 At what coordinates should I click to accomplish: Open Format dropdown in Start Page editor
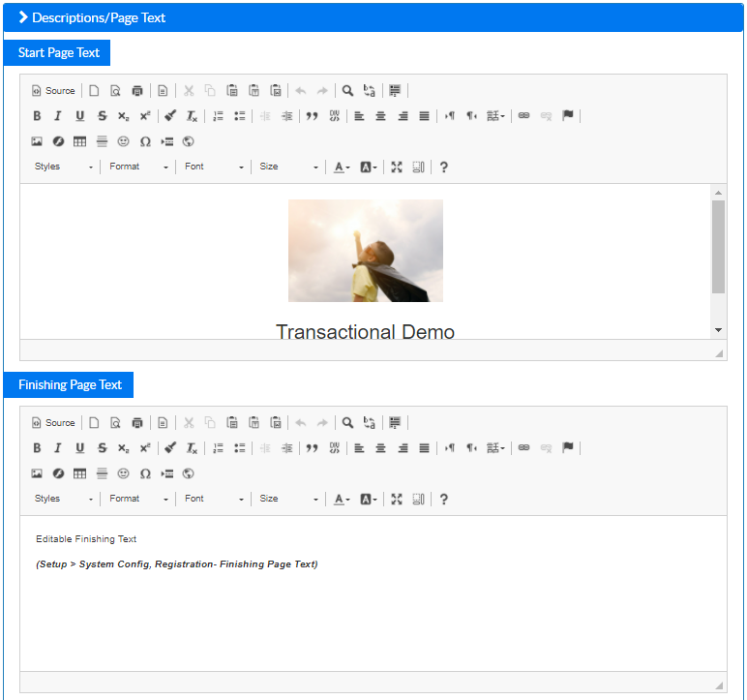pos(138,167)
